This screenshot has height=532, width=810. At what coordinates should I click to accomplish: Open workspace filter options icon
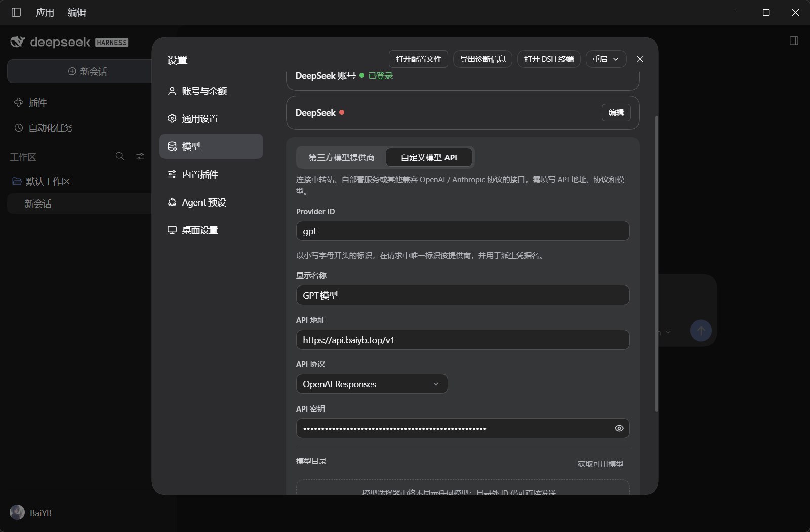click(140, 156)
